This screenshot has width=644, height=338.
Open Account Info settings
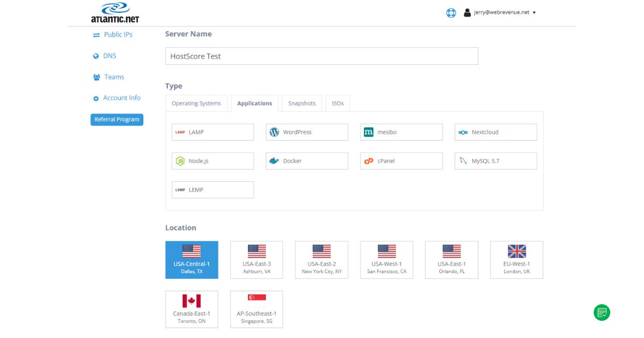[x=122, y=98]
